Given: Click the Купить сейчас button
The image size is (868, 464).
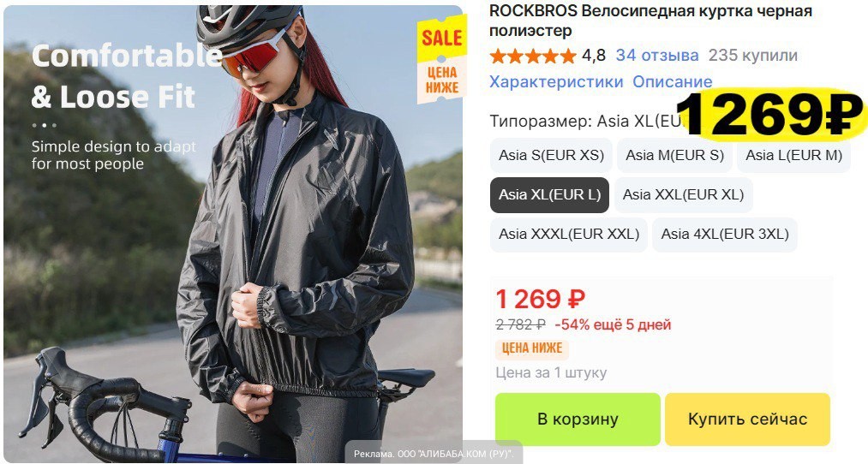Looking at the screenshot, I should point(747,419).
